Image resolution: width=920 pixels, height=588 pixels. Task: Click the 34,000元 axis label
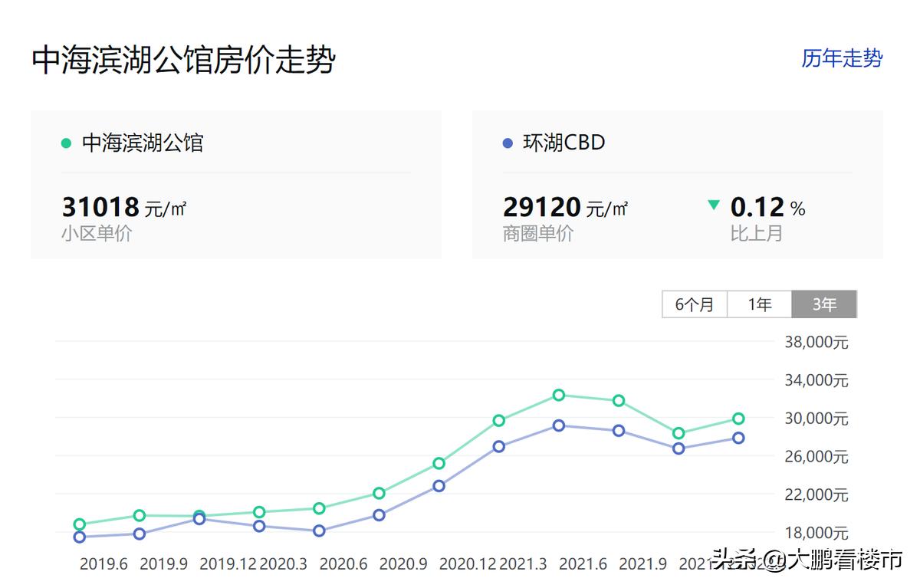pos(816,380)
